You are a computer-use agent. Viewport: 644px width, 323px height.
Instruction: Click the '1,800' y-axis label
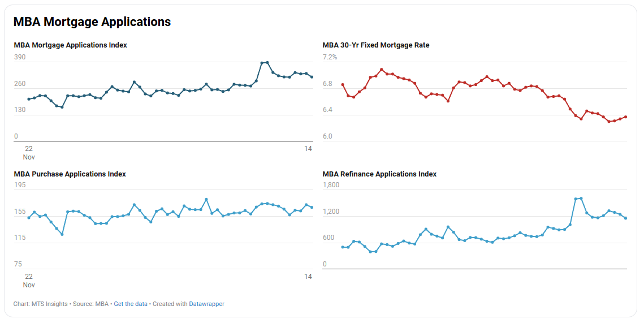(331, 185)
